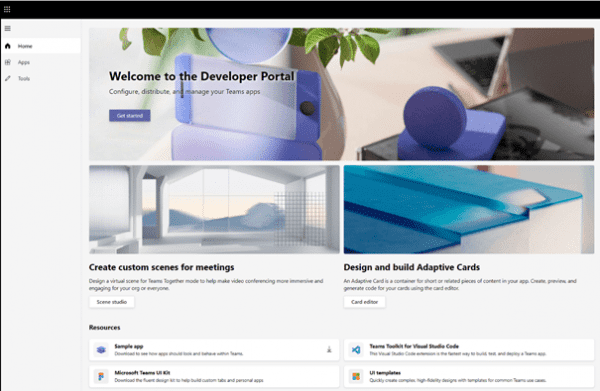Open the app launcher grid icon
Screen dimensions: 600x391
point(7,9)
